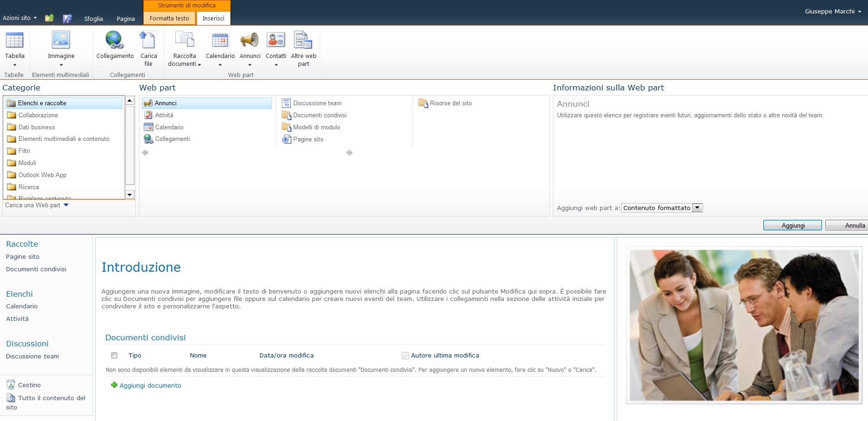The width and height of the screenshot is (868, 421).
Task: Open Pagine sito in left navigation
Action: [23, 256]
